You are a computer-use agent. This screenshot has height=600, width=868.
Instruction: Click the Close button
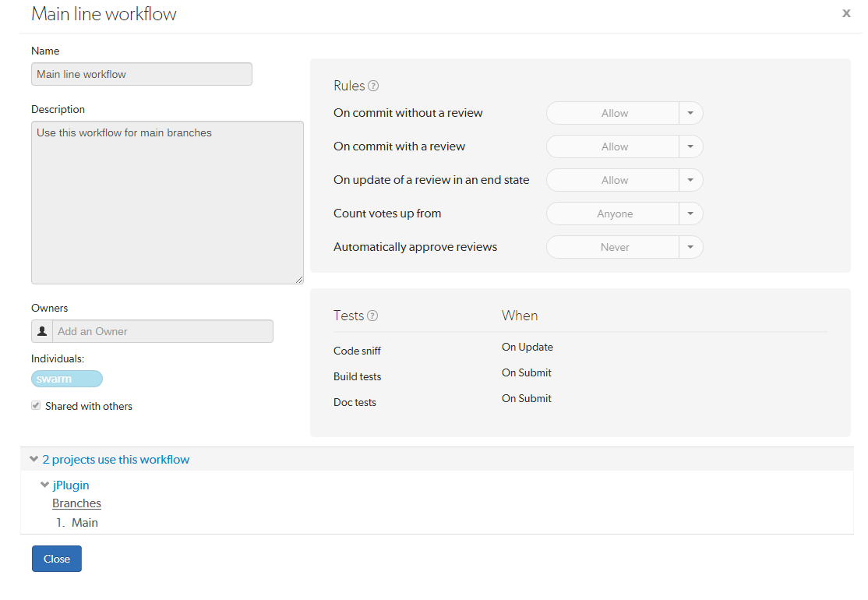pos(57,559)
